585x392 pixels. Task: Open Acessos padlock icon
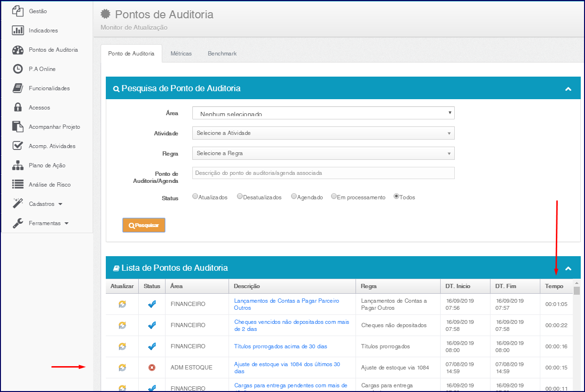(18, 108)
